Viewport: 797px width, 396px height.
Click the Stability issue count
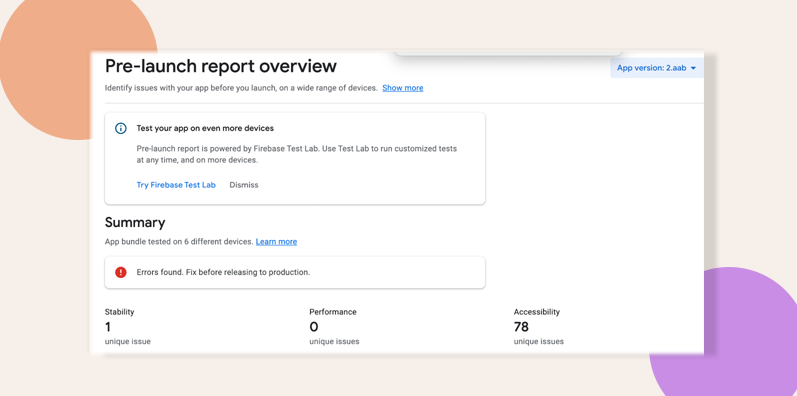pyautogui.click(x=108, y=327)
